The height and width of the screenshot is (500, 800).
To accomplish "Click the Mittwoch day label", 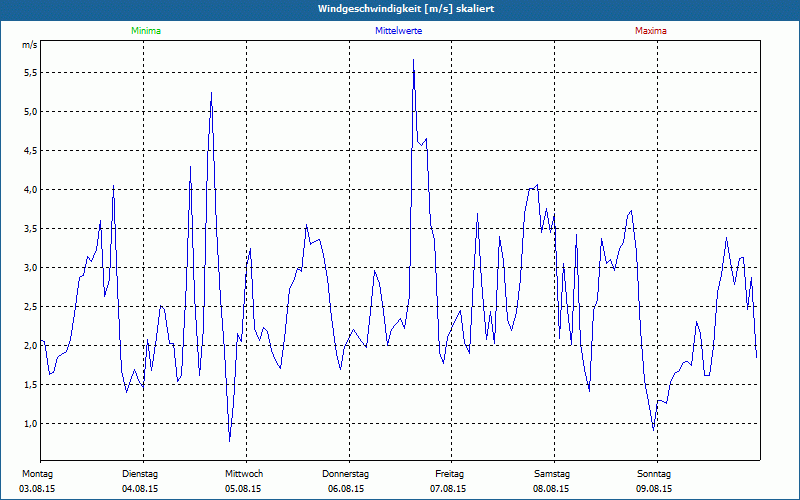I will point(244,474).
